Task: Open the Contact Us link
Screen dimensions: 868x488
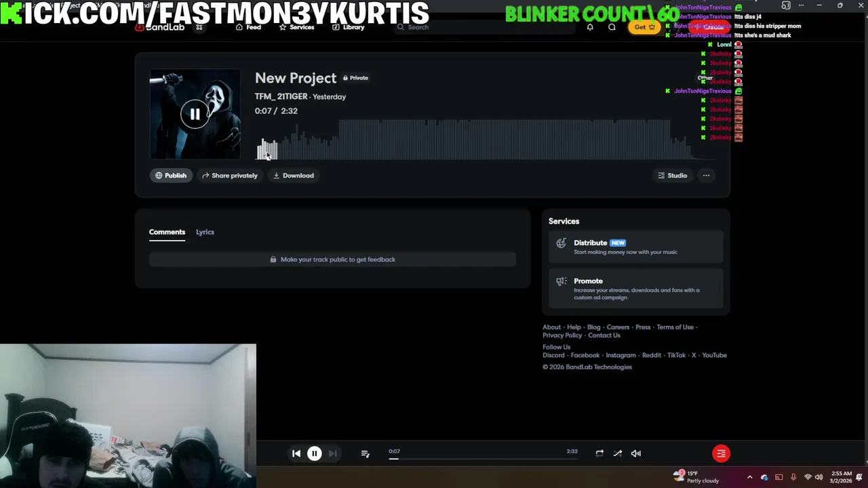Action: point(604,335)
